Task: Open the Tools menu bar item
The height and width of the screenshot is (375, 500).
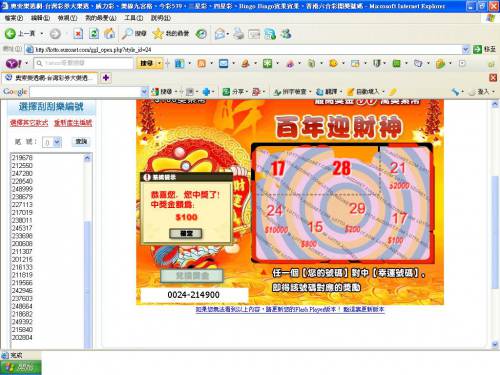Action: point(134,18)
